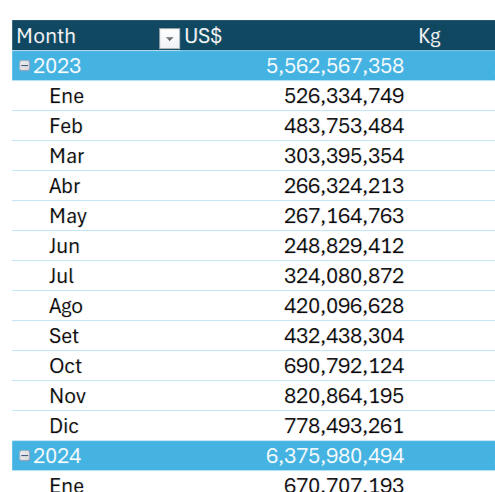Click the Ene row label under 2023
The width and height of the screenshot is (495, 492).
pos(67,96)
